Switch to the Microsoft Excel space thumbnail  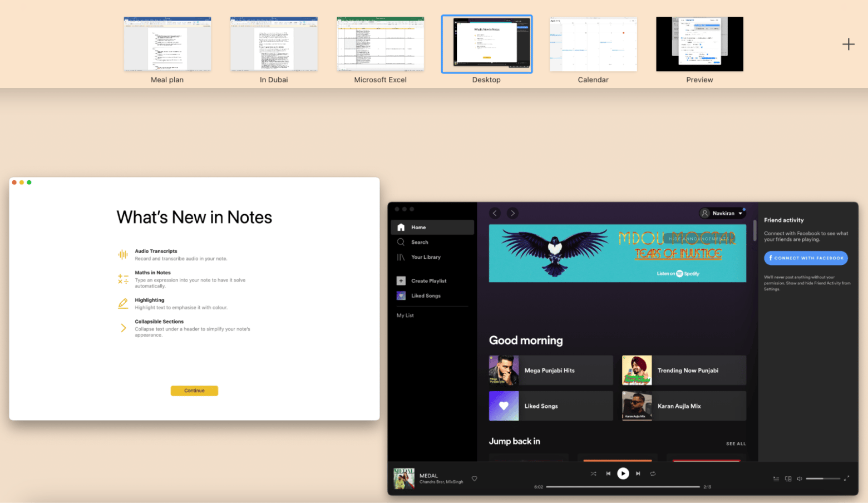pyautogui.click(x=381, y=45)
